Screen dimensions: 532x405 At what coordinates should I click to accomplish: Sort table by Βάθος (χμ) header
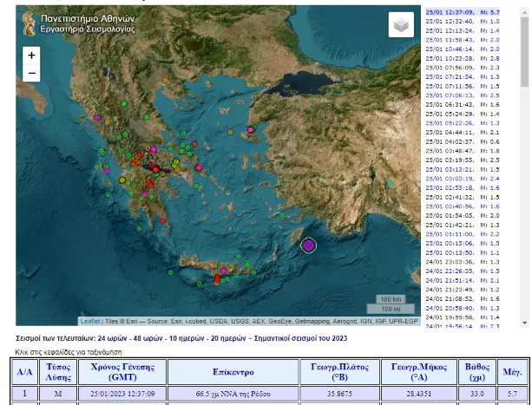tap(476, 372)
